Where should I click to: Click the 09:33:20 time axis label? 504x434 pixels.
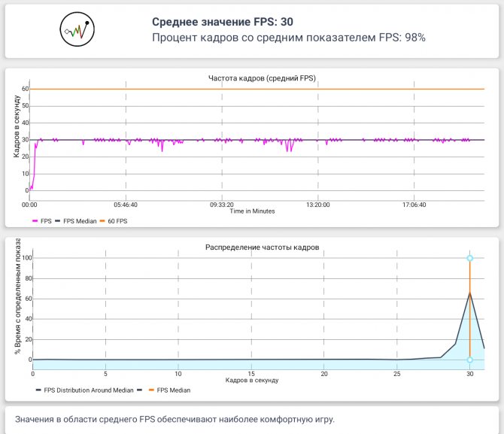click(222, 205)
